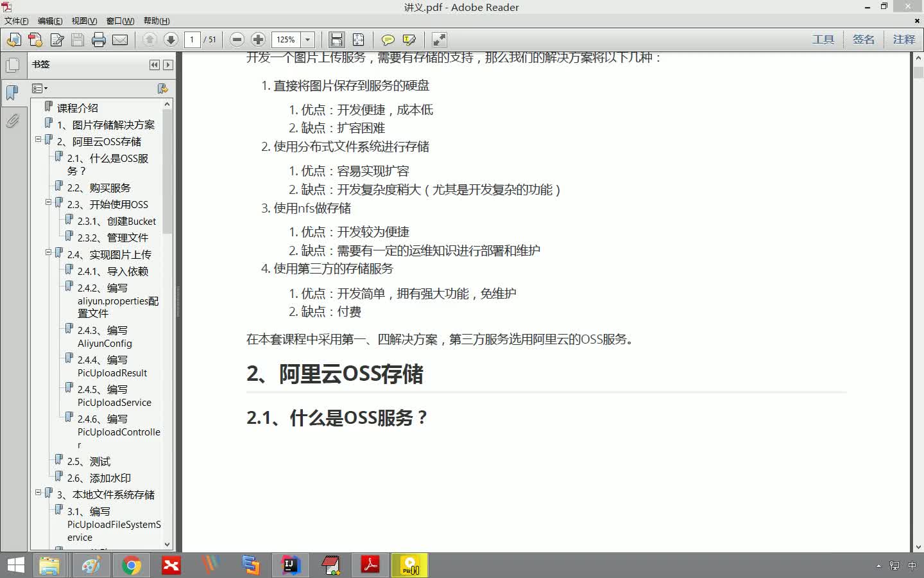This screenshot has height=578, width=924.
Task: Jump to bookmark 2.4.4 PicUploadResult
Action: click(x=112, y=366)
